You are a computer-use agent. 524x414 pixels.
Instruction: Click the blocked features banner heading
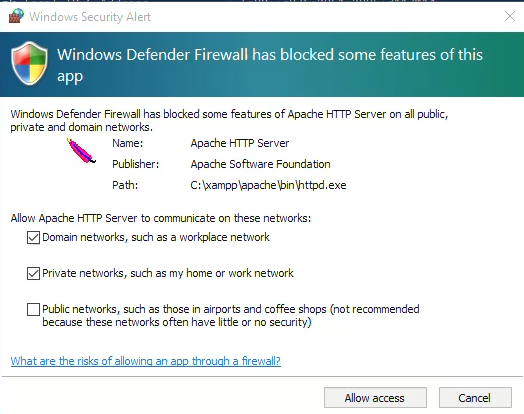tap(270, 65)
